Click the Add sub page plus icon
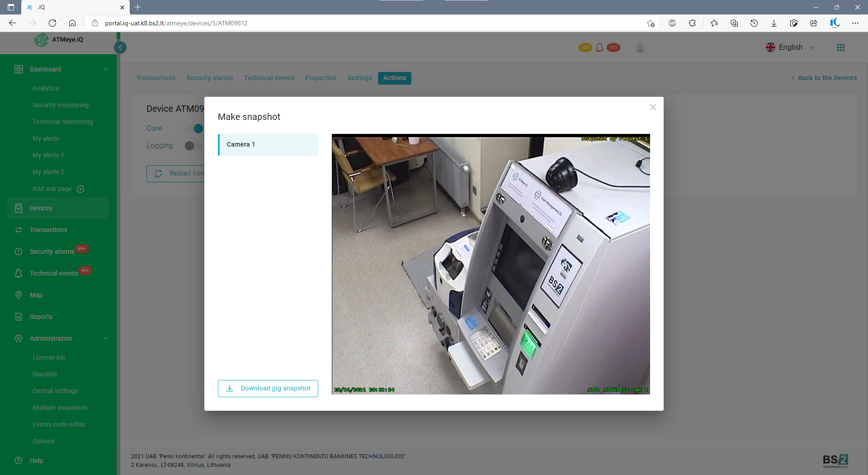 (x=80, y=189)
